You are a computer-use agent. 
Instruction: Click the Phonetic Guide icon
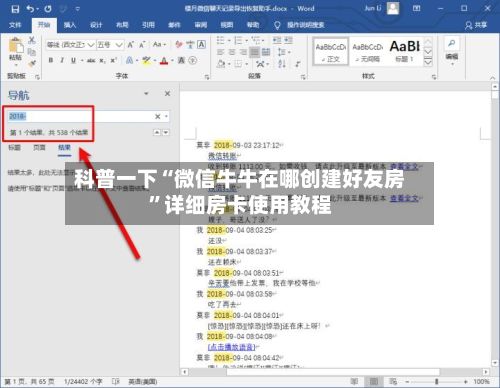pyautogui.click(x=190, y=44)
